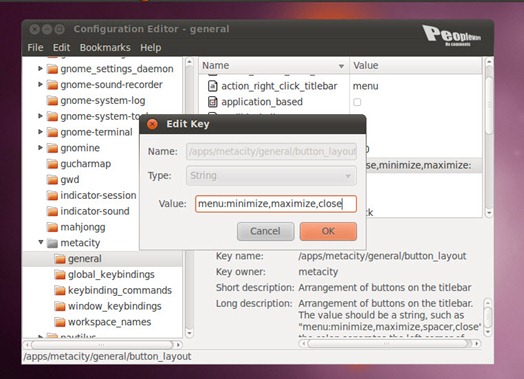Click the gnome-sound-recorder folder icon

point(52,85)
